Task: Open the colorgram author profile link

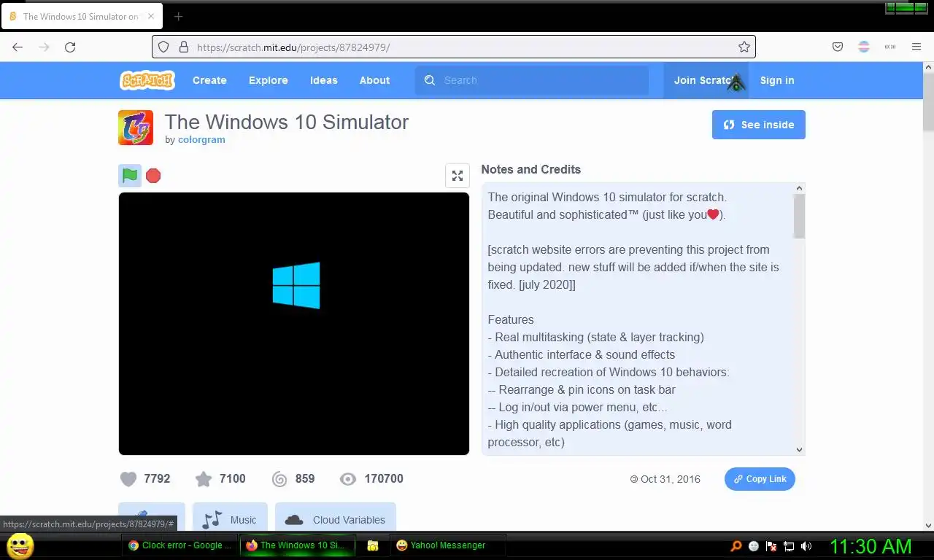Action: click(201, 139)
